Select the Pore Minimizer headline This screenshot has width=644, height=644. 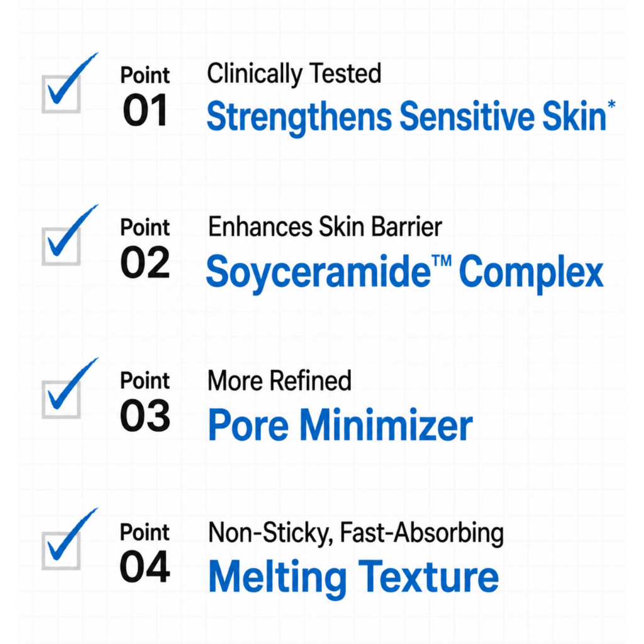[x=340, y=425]
